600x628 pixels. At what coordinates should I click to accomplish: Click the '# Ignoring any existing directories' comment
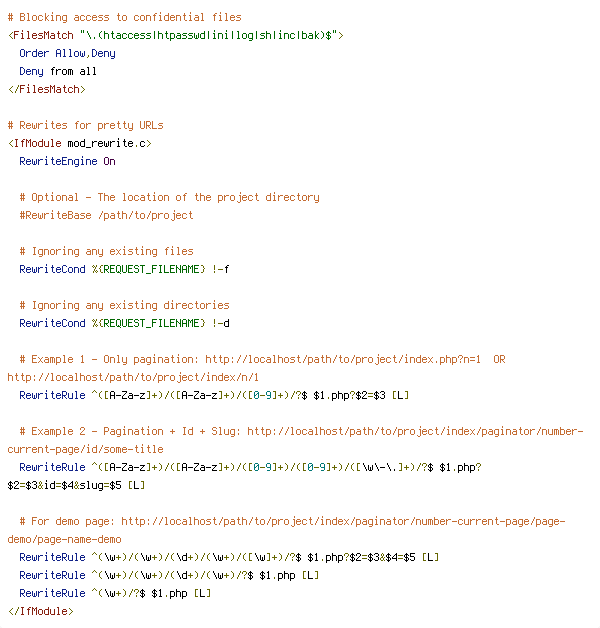125,306
